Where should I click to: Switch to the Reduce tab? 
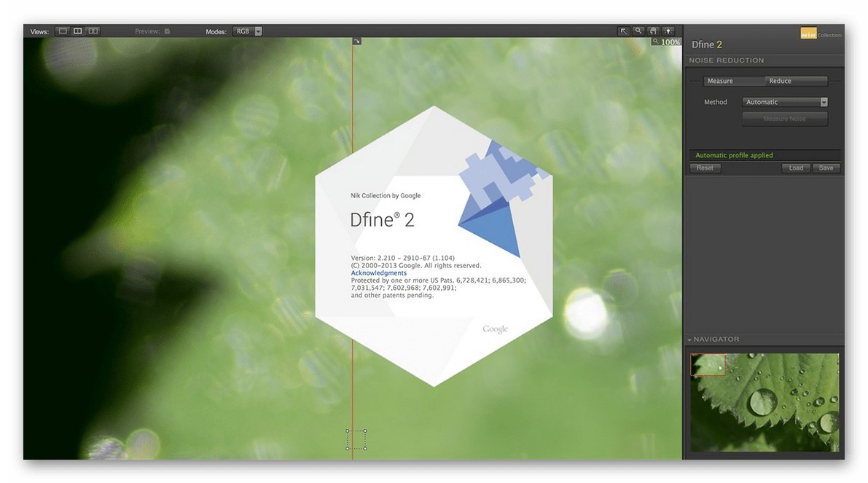(795, 81)
